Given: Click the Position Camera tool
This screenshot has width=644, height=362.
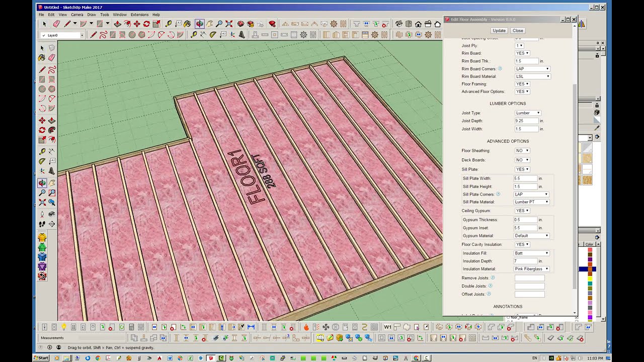Looking at the screenshot, I should pyautogui.click(x=42, y=214).
